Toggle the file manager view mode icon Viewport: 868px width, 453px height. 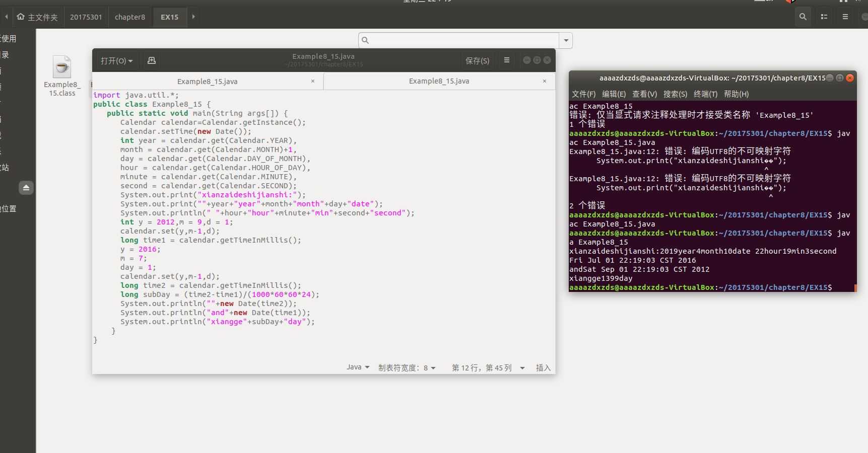point(824,17)
